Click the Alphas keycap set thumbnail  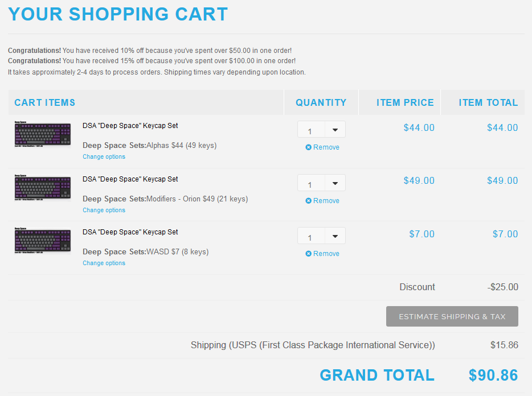click(43, 134)
